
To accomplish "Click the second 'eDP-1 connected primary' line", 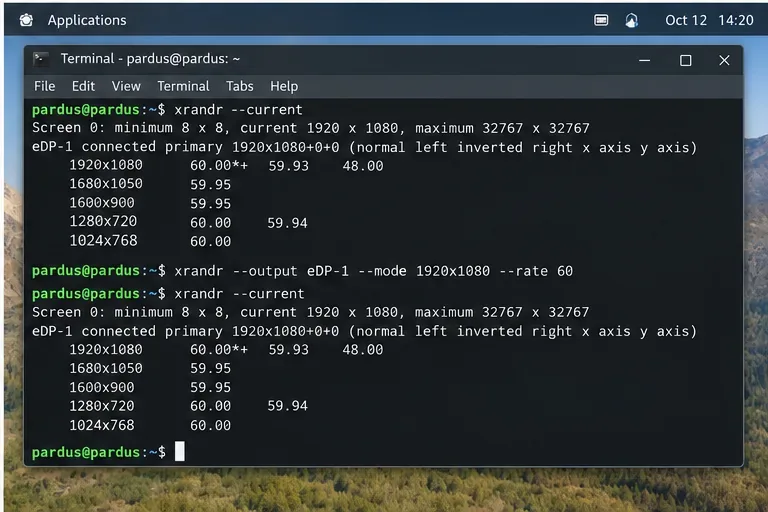I will (364, 332).
